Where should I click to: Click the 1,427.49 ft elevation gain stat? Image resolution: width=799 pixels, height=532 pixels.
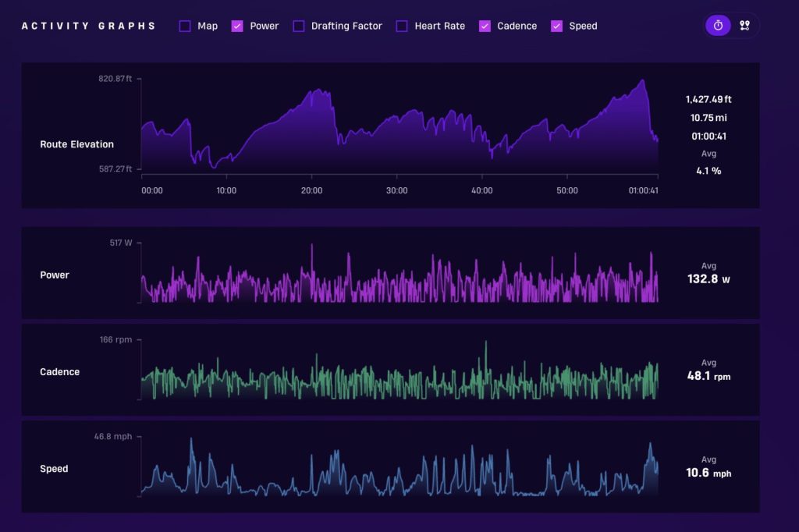[708, 99]
